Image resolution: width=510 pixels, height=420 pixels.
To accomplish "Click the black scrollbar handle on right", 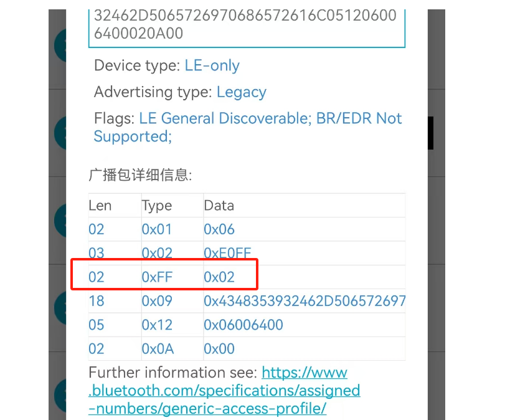I will tap(431, 133).
